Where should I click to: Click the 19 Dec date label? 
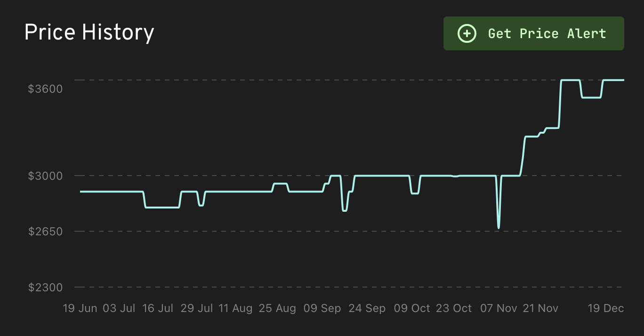606,308
